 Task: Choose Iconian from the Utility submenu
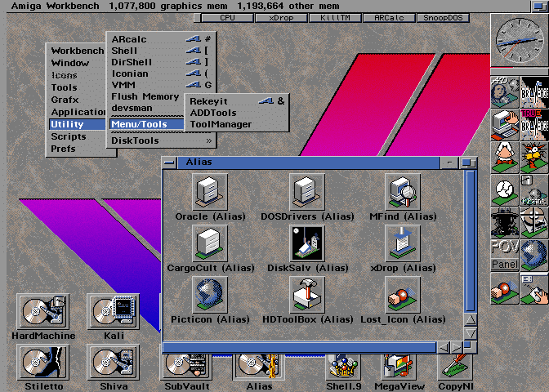[162, 73]
